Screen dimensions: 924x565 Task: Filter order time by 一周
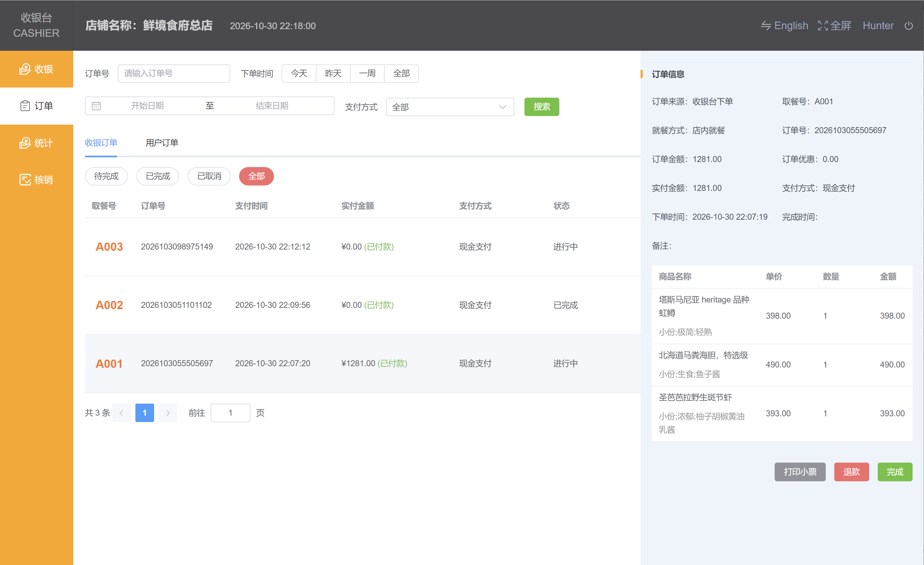point(367,74)
